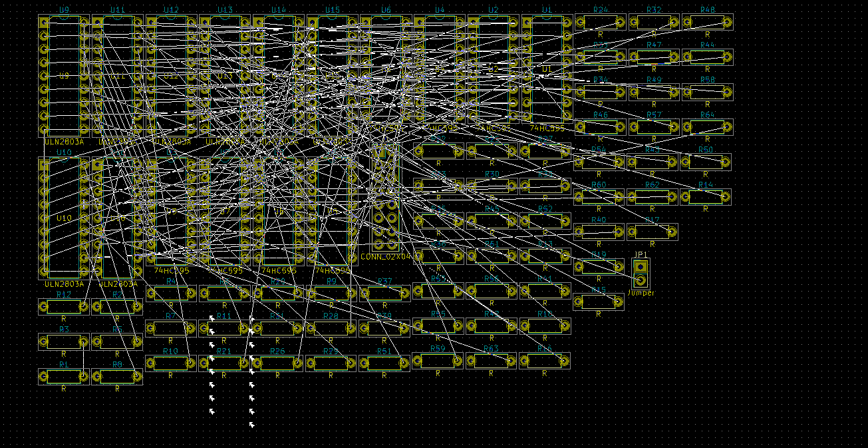The height and width of the screenshot is (448, 868).
Task: Select resistor R19 footprint
Action: point(600,266)
